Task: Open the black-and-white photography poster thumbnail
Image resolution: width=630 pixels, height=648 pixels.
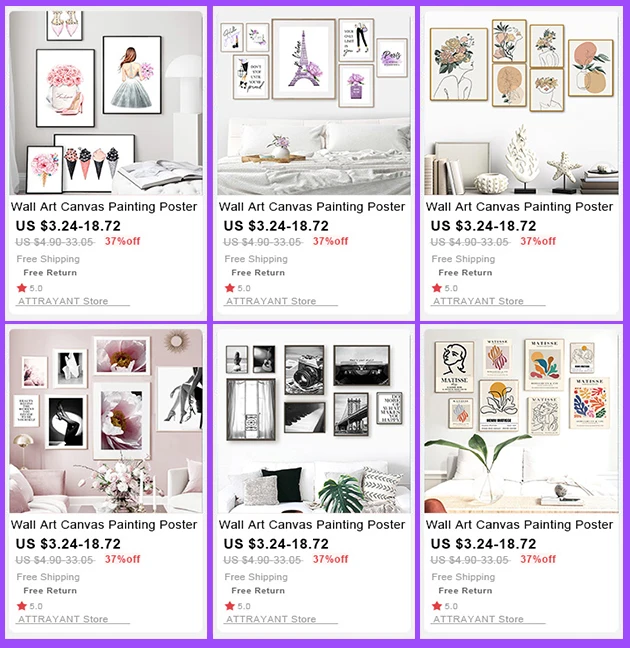Action: click(x=314, y=421)
